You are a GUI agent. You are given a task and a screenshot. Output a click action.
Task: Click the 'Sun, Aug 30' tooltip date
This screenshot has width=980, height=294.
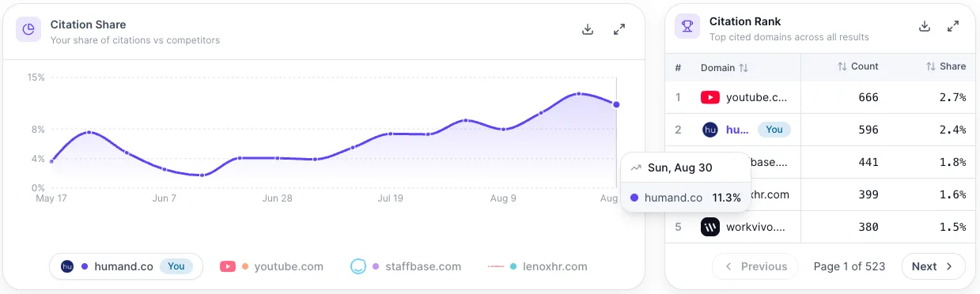[x=679, y=168]
